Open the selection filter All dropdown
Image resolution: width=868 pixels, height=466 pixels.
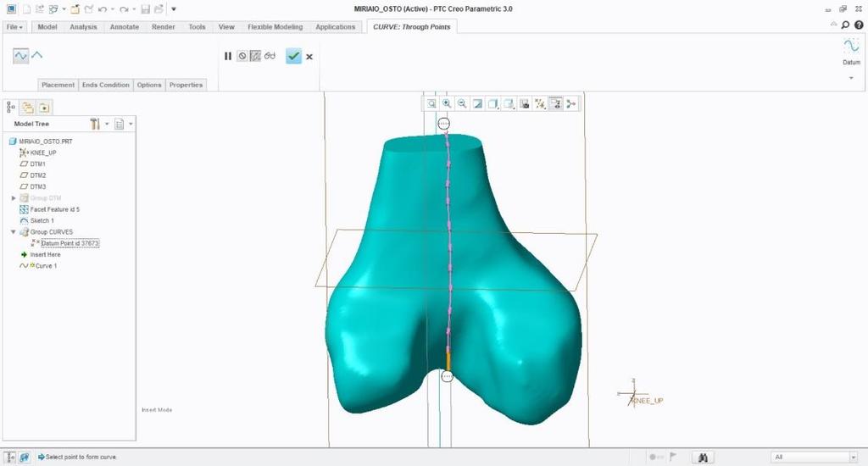coord(814,457)
